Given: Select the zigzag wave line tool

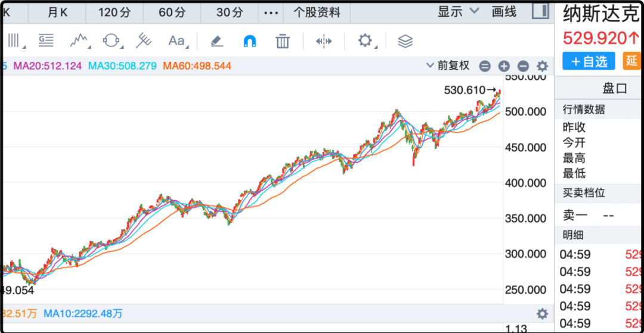Looking at the screenshot, I should coord(79,41).
